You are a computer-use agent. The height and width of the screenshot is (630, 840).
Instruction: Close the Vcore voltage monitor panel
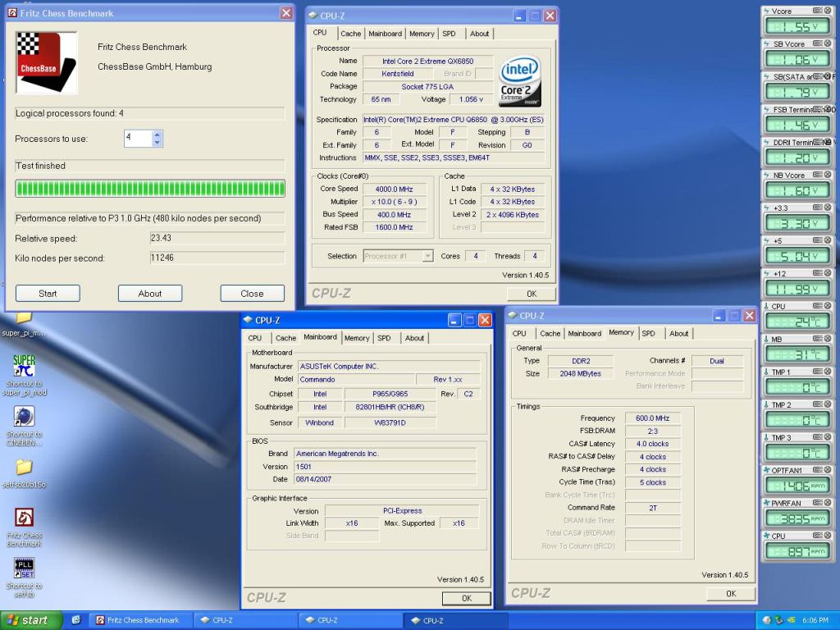click(828, 10)
